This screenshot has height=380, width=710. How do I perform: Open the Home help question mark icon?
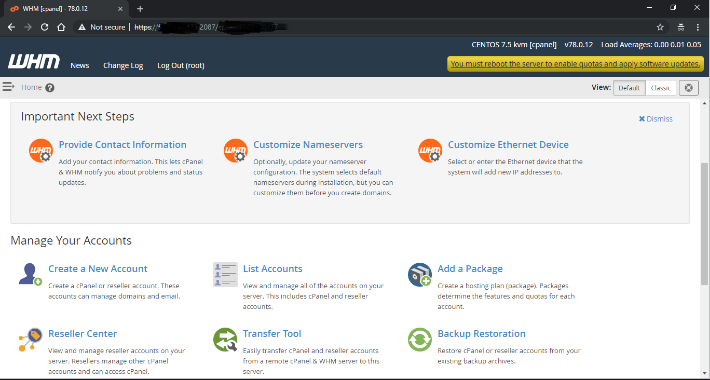pos(50,88)
